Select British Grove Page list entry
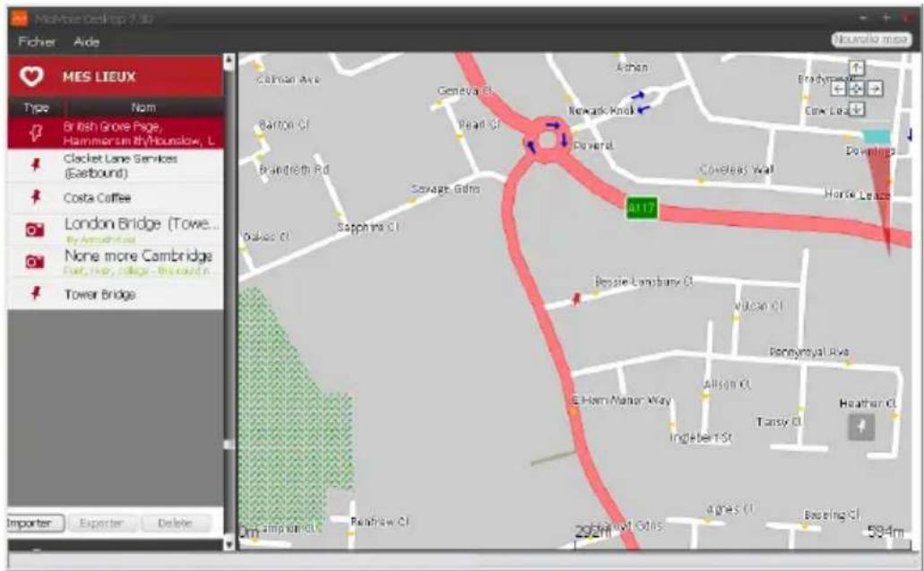The image size is (924, 571). pos(116,134)
